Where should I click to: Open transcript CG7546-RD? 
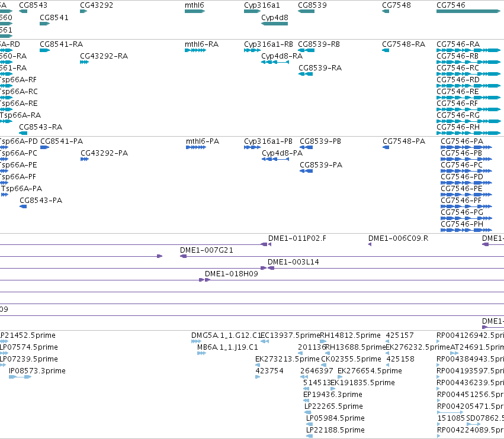(458, 80)
